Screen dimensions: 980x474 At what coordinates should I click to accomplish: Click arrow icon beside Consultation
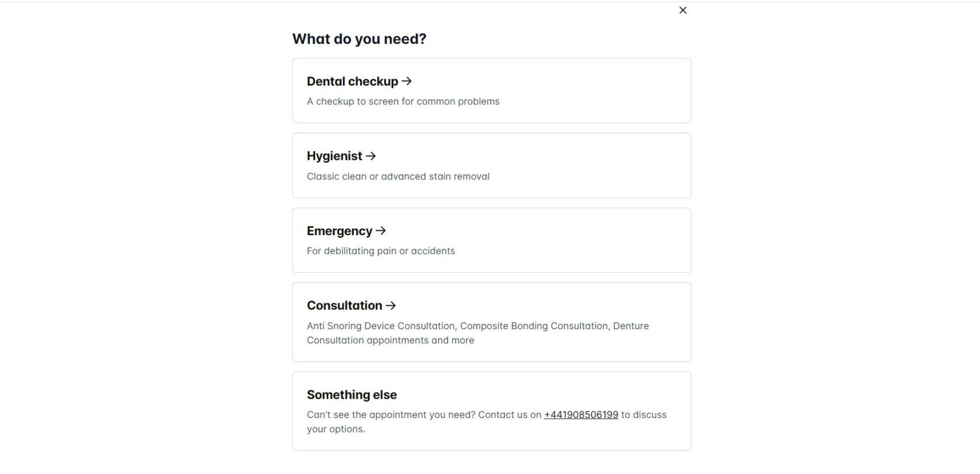pyautogui.click(x=391, y=305)
